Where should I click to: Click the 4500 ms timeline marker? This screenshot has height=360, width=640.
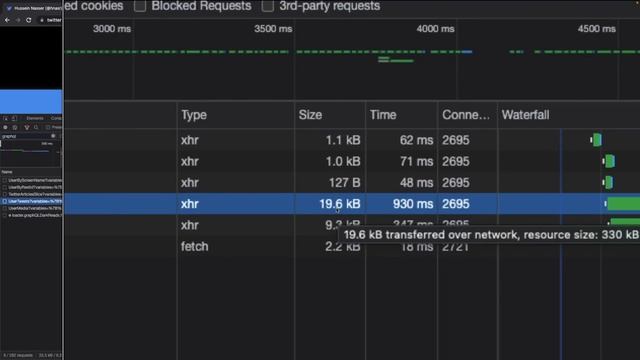596,29
